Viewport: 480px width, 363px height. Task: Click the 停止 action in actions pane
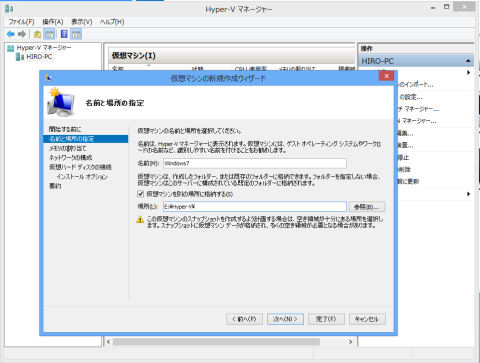[x=403, y=157]
